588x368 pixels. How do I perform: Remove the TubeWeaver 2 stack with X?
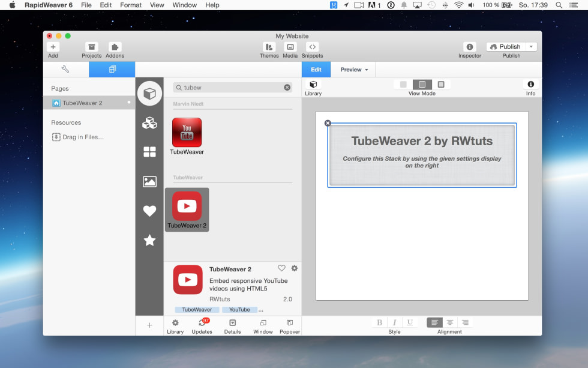point(328,123)
